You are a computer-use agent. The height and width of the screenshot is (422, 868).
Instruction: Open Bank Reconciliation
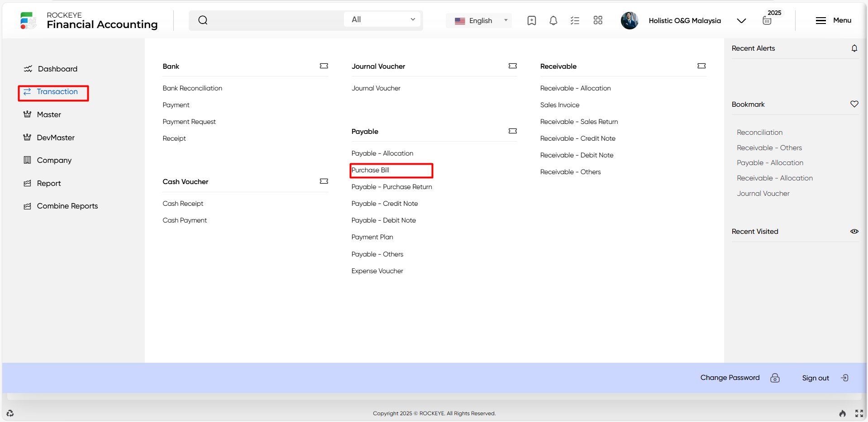tap(192, 88)
